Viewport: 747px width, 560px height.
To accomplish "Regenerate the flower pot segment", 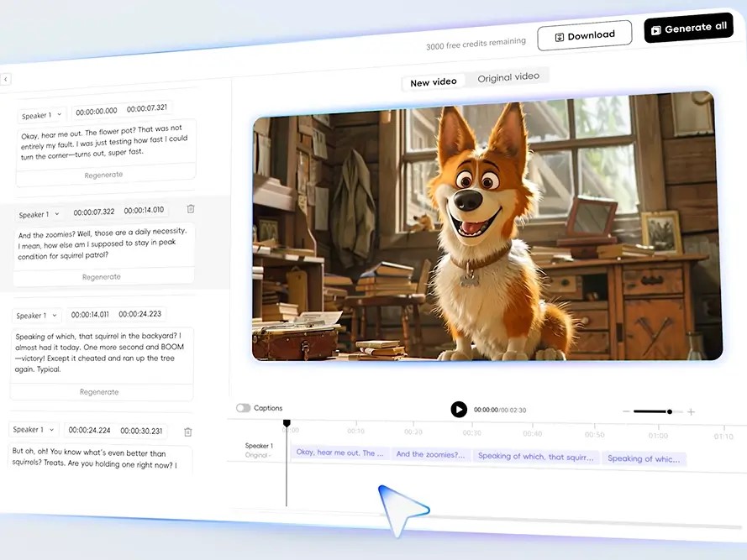I will click(104, 175).
